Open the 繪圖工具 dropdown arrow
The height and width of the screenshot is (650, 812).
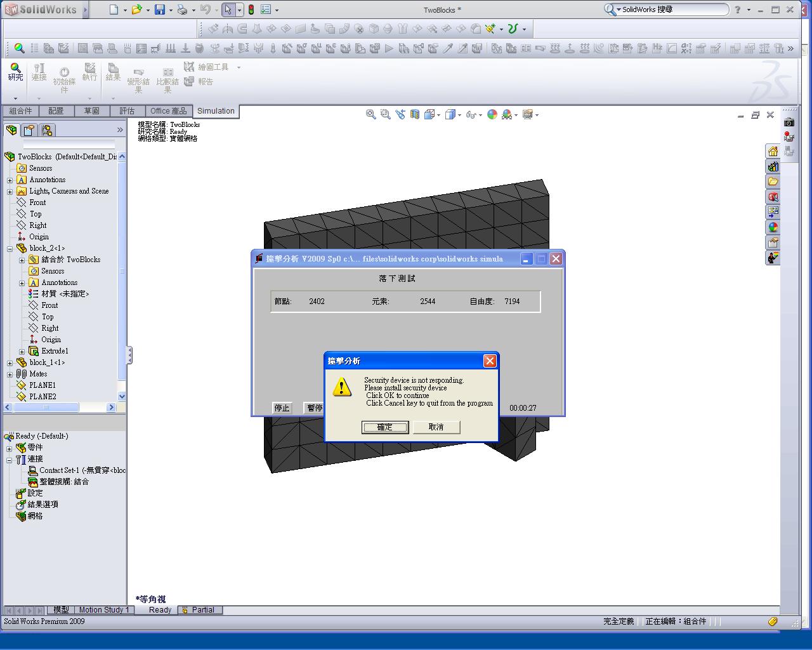[x=239, y=67]
